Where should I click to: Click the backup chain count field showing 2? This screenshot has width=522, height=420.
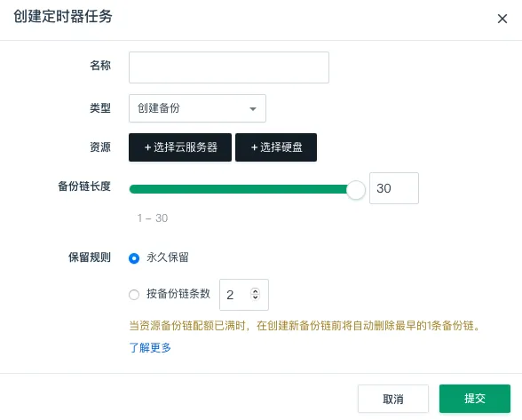pyautogui.click(x=243, y=295)
